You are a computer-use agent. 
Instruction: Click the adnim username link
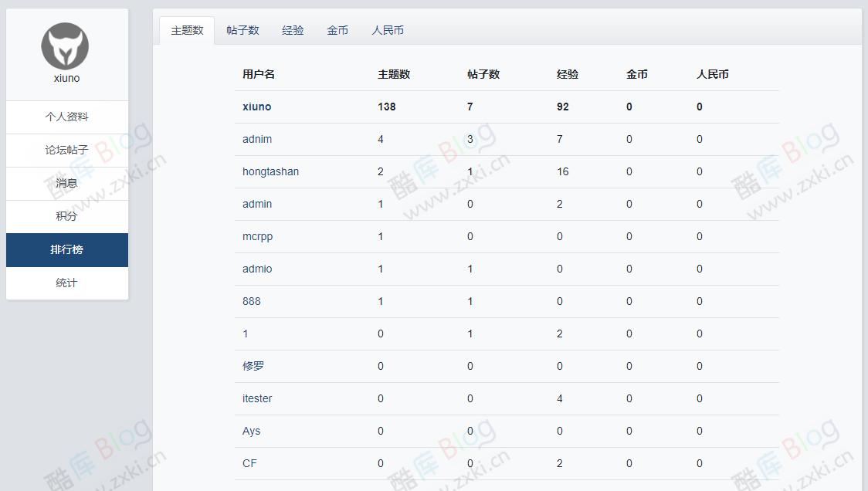(258, 139)
